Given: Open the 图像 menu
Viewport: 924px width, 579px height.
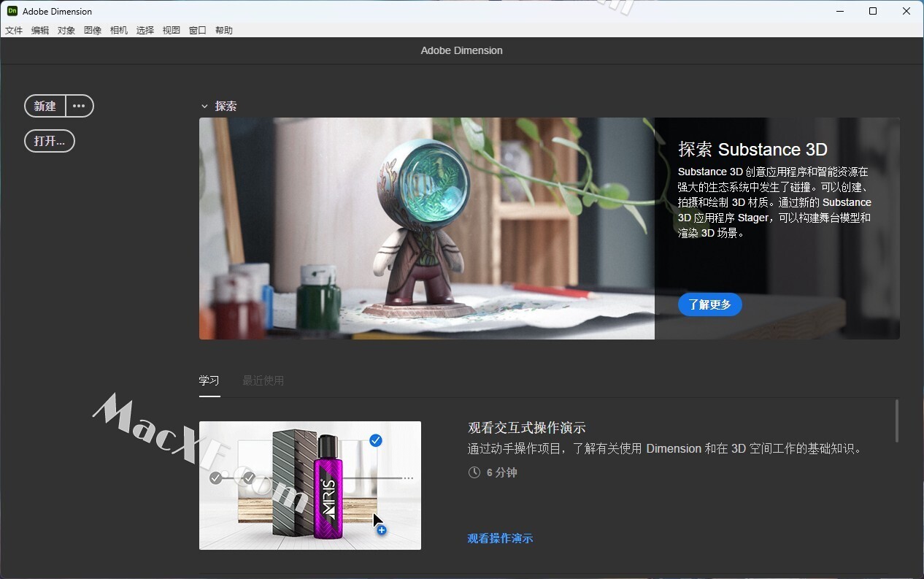Looking at the screenshot, I should [93, 30].
